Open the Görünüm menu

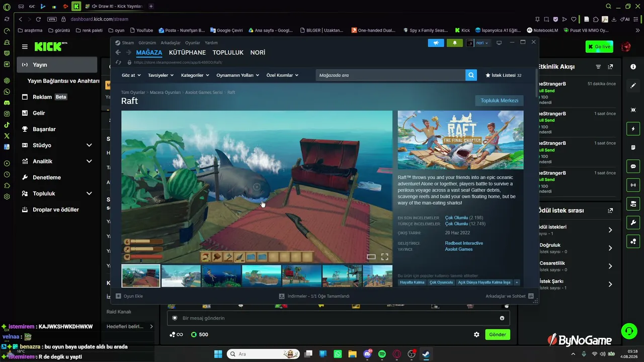click(147, 43)
